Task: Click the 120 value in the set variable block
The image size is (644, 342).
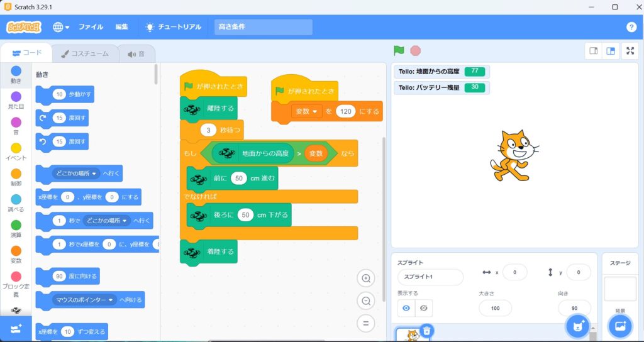Action: click(x=345, y=111)
